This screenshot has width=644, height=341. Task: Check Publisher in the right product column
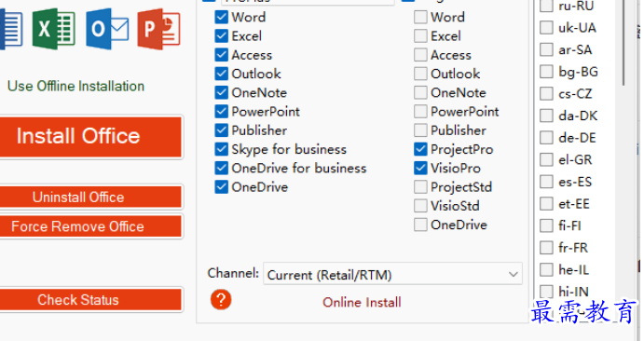click(x=420, y=130)
